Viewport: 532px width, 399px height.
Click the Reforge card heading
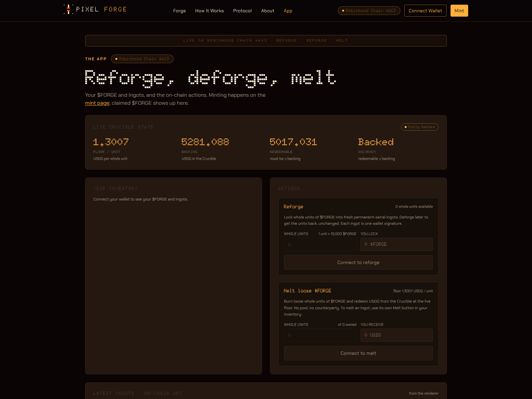pos(293,207)
